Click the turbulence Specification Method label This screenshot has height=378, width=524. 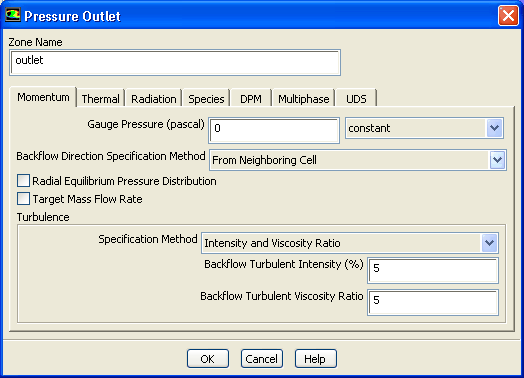[148, 239]
